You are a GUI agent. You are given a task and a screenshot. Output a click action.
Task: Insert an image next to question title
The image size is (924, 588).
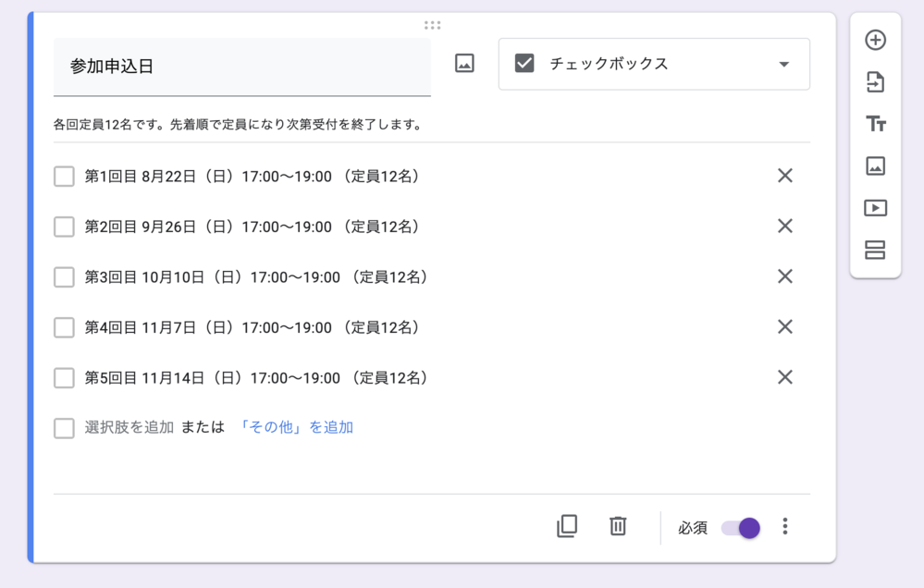[x=464, y=64]
